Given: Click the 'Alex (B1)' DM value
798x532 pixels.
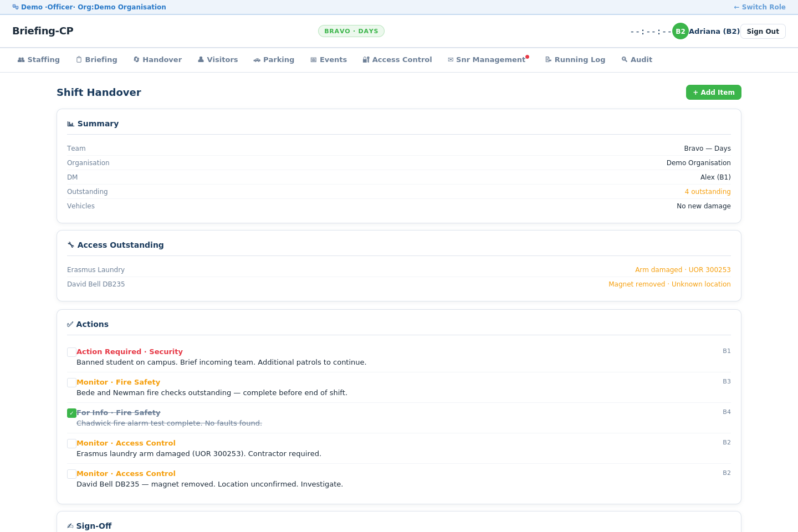Looking at the screenshot, I should 715,177.
